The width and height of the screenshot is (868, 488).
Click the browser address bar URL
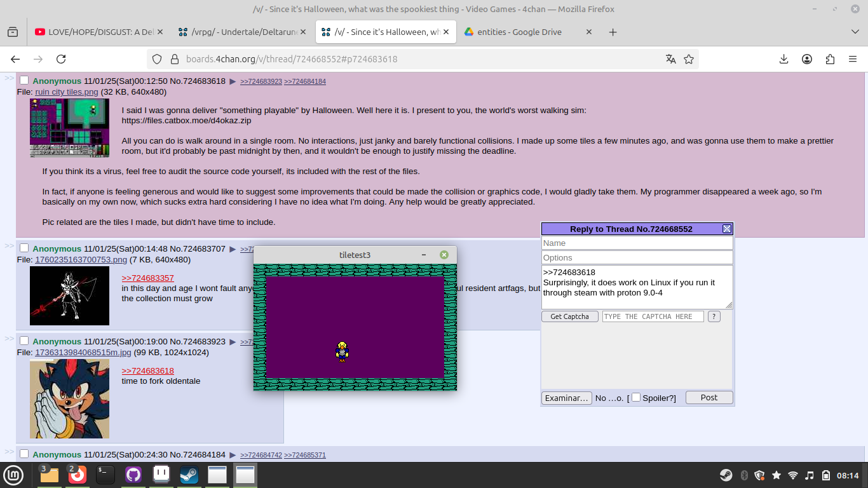(x=292, y=59)
